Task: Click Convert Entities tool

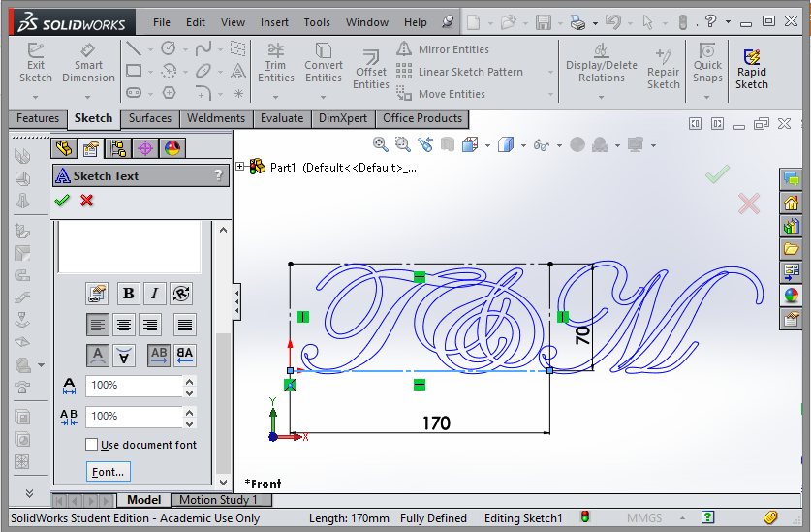Action: click(x=324, y=63)
